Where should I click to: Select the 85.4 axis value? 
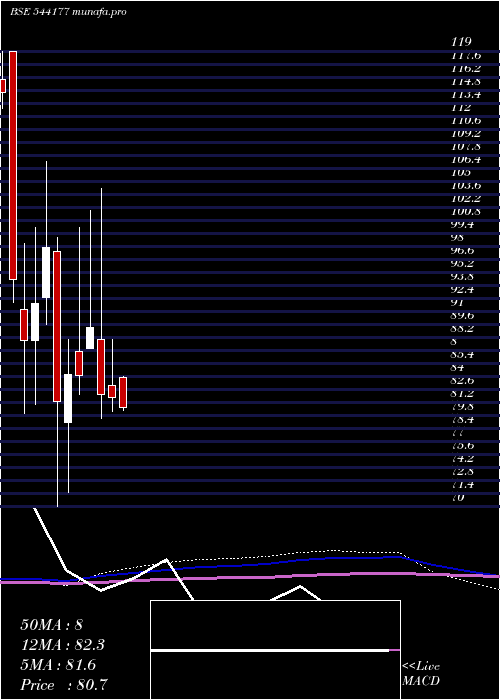click(463, 354)
